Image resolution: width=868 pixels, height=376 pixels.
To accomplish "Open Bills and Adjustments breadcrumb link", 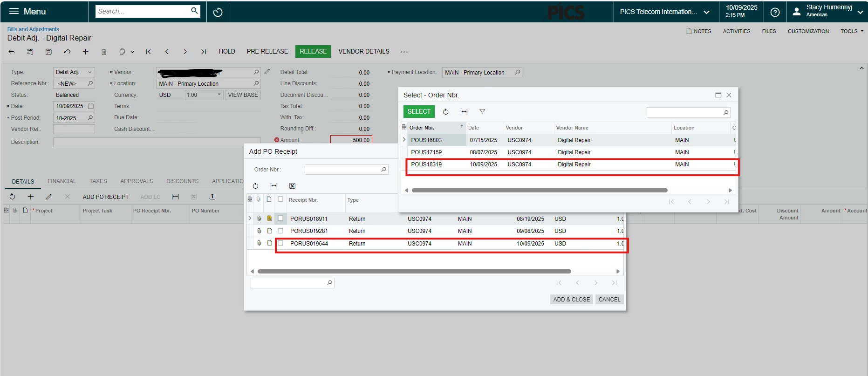I will point(33,29).
